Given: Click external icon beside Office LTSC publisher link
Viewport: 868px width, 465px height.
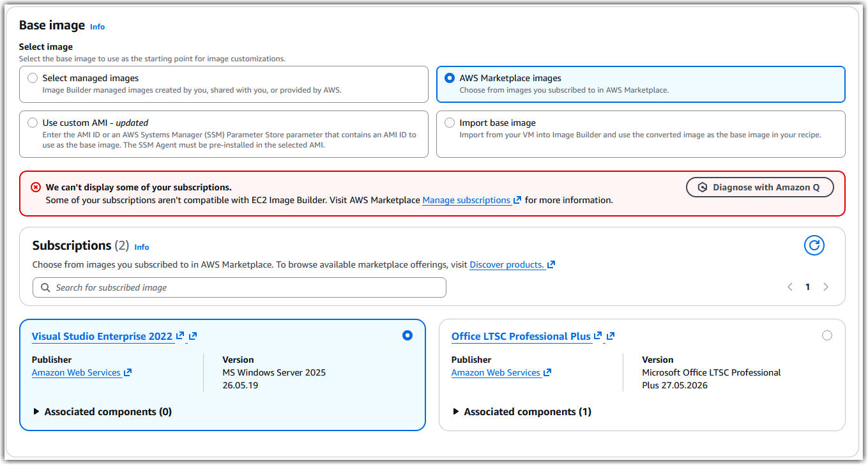Looking at the screenshot, I should (x=547, y=372).
